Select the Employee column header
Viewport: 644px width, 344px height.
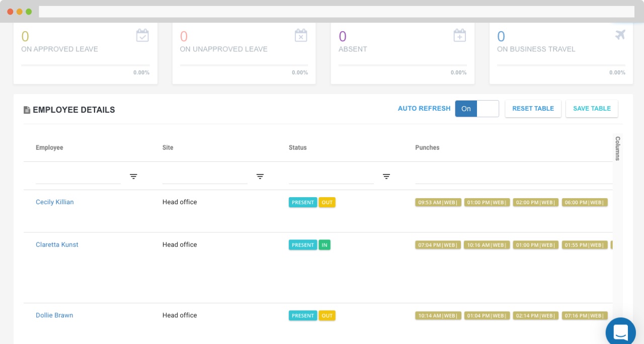point(49,147)
